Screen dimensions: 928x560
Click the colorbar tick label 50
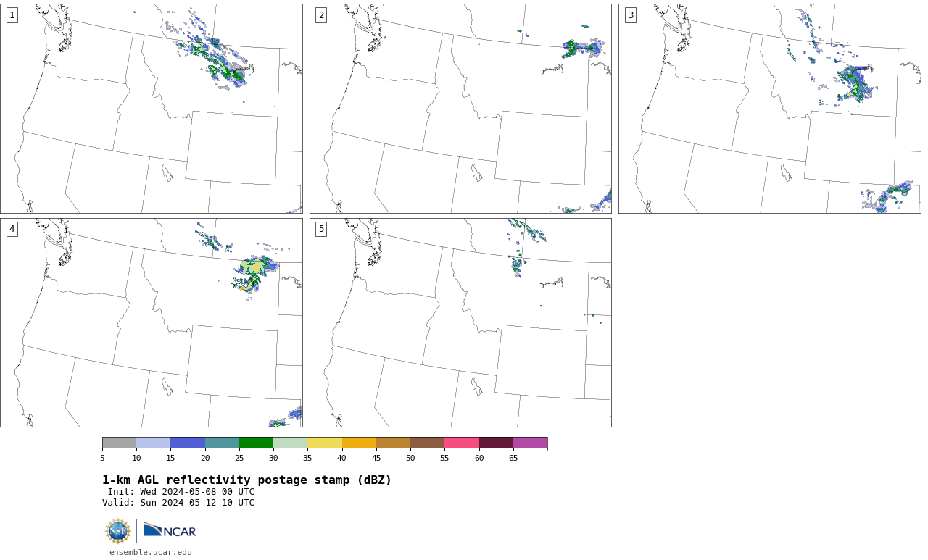[x=410, y=458]
